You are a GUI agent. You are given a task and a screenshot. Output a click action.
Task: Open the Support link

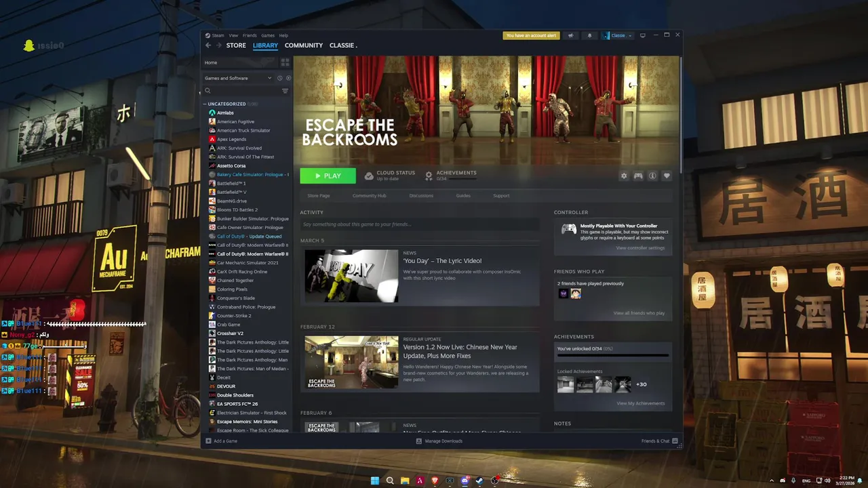coord(501,196)
